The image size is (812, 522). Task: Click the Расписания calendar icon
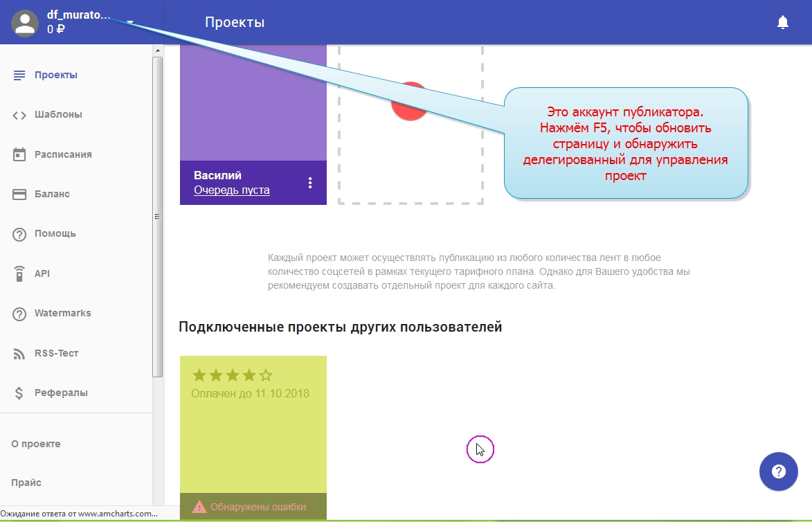coord(19,154)
